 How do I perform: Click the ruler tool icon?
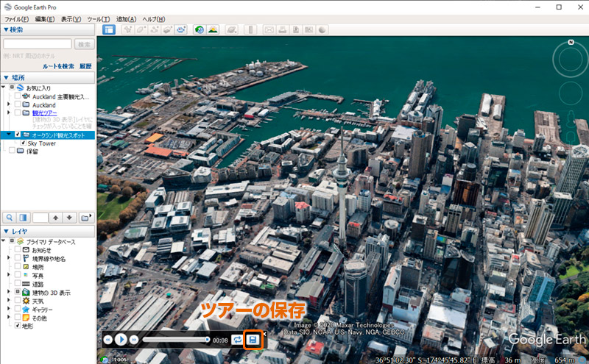[250, 30]
